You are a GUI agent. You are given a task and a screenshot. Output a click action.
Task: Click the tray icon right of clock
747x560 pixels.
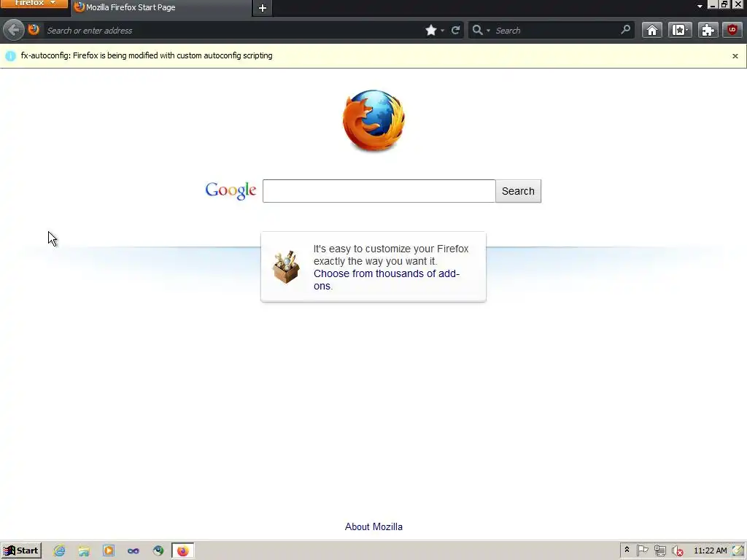tap(738, 551)
